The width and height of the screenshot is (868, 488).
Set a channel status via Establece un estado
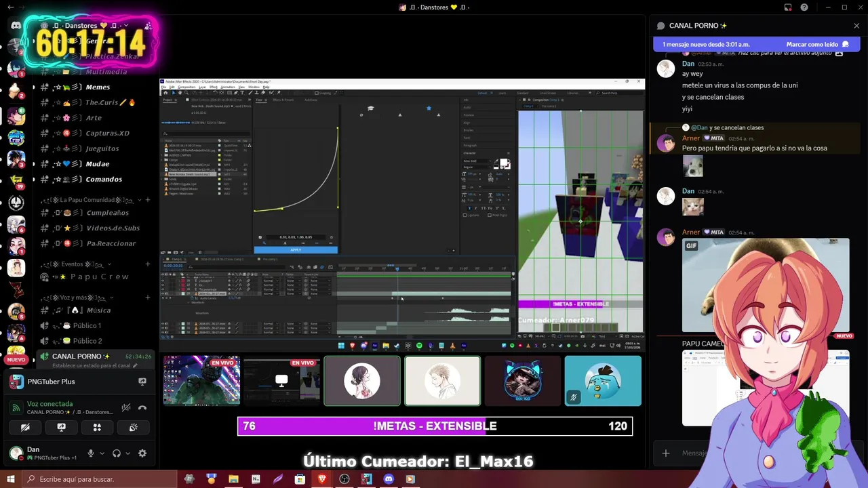[x=95, y=365]
